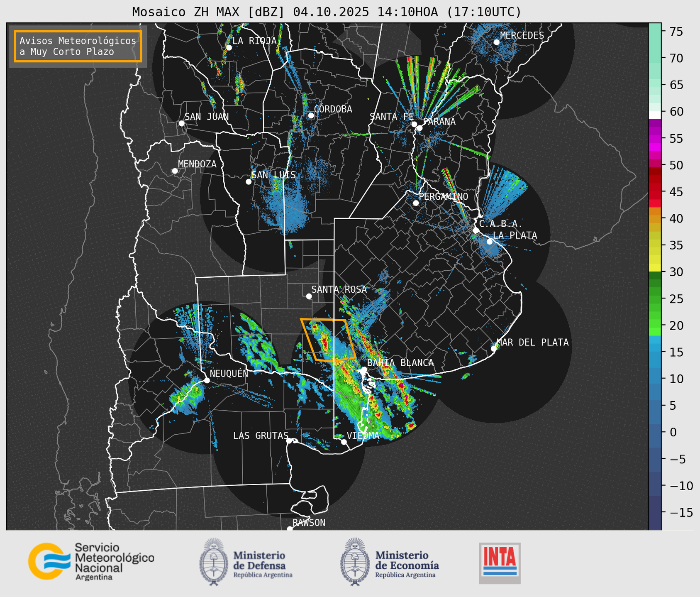The width and height of the screenshot is (700, 597).
Task: Click the Ministerio de Defensa emblem
Action: point(214,562)
